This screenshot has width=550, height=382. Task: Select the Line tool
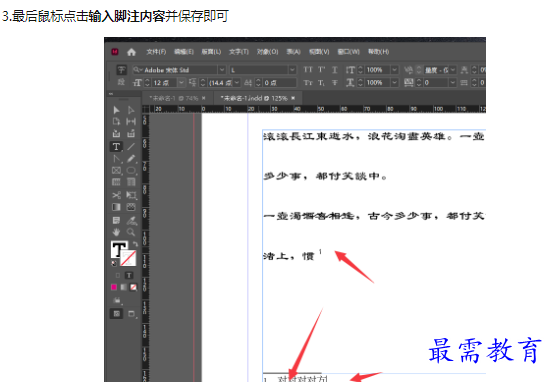[x=131, y=146]
